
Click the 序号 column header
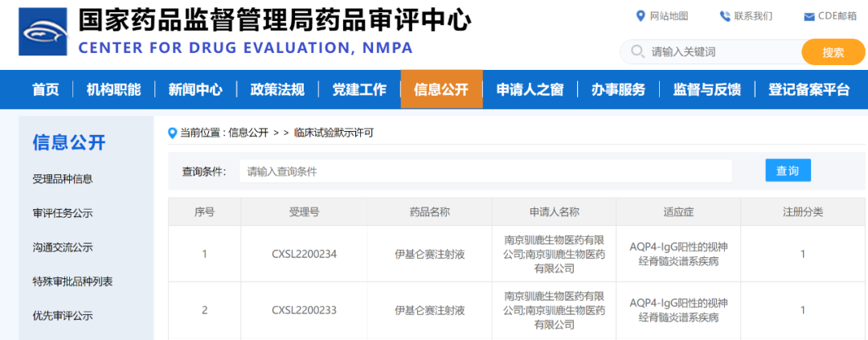204,212
